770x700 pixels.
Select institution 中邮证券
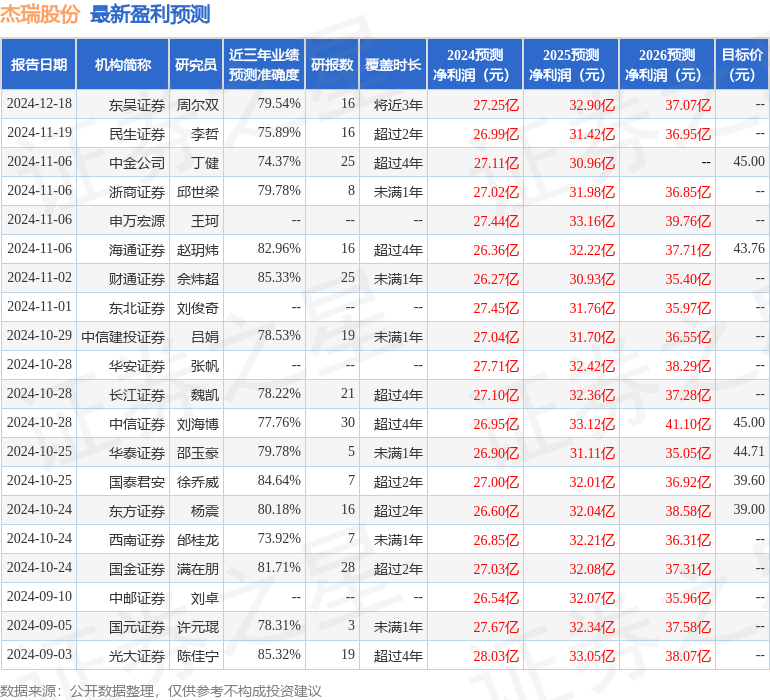point(137,598)
